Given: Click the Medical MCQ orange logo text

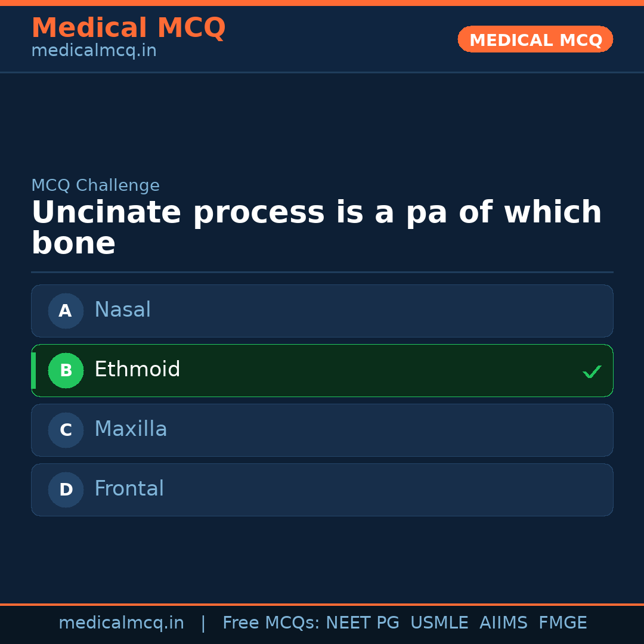Looking at the screenshot, I should tap(128, 28).
